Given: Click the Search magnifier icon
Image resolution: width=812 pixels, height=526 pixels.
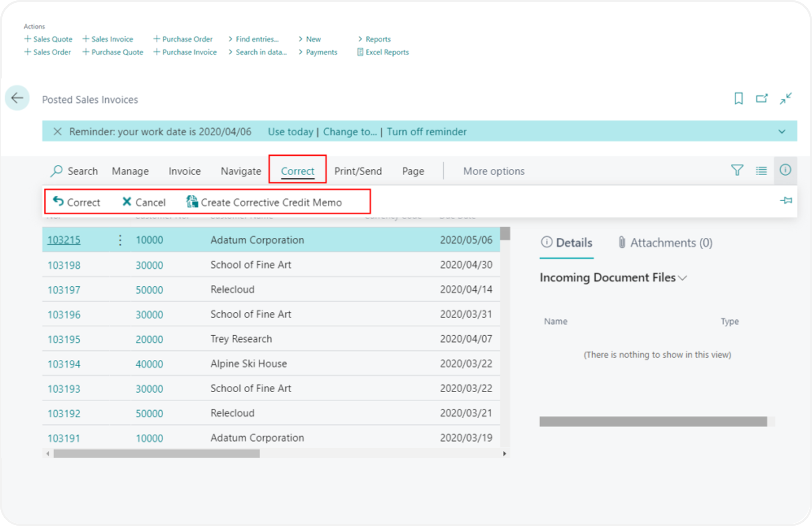Looking at the screenshot, I should 57,171.
